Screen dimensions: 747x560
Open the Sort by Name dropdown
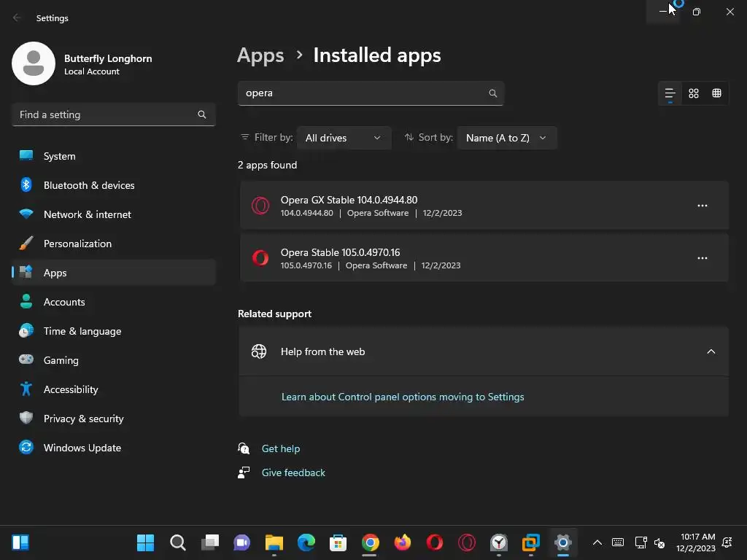506,138
